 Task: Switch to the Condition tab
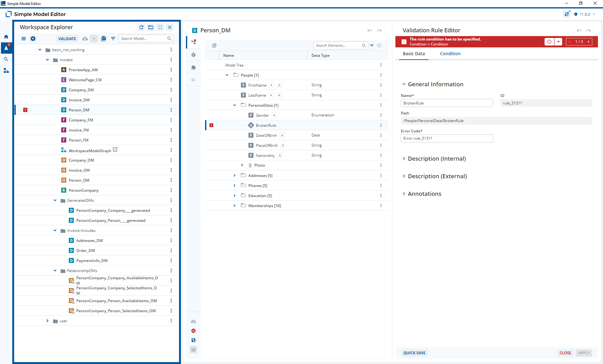pyautogui.click(x=450, y=54)
